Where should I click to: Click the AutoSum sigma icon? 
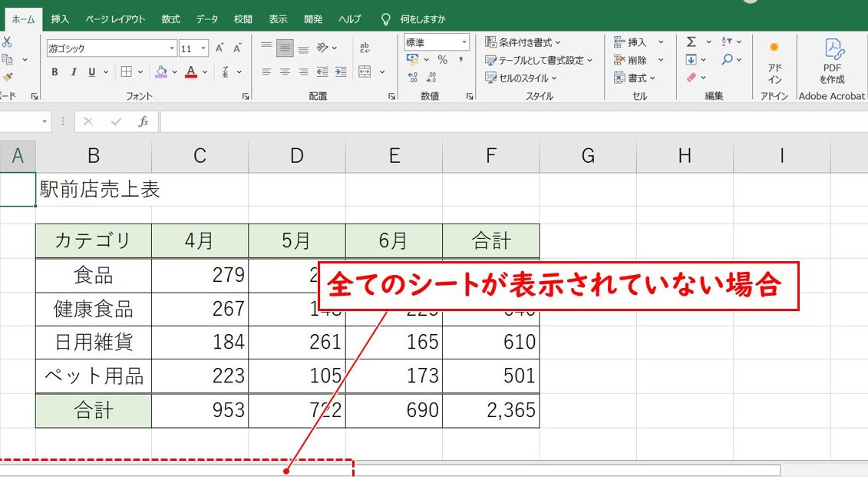(691, 41)
